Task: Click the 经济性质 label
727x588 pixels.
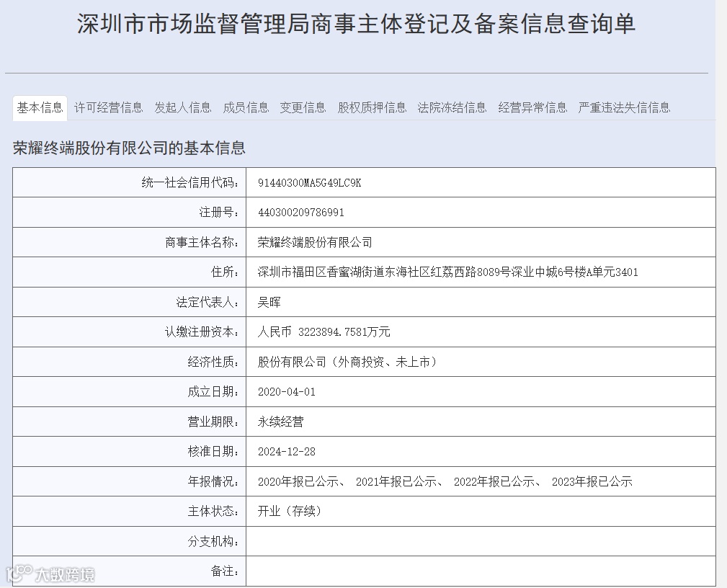Action: pyautogui.click(x=213, y=362)
